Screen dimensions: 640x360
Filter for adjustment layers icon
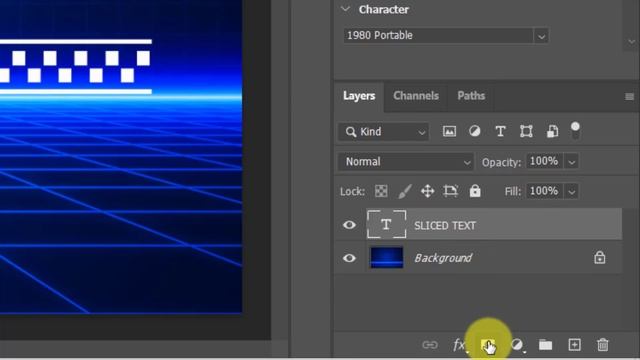(x=475, y=131)
